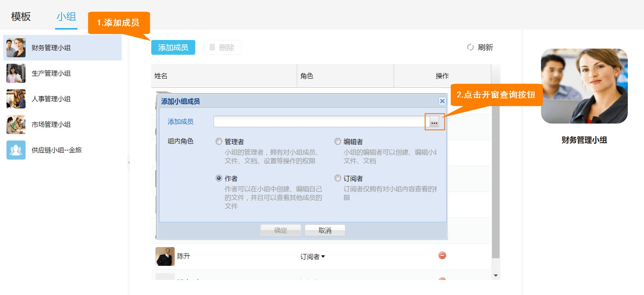Choose the 编辑者 role radio button
This screenshot has width=644, height=295.
[x=337, y=142]
